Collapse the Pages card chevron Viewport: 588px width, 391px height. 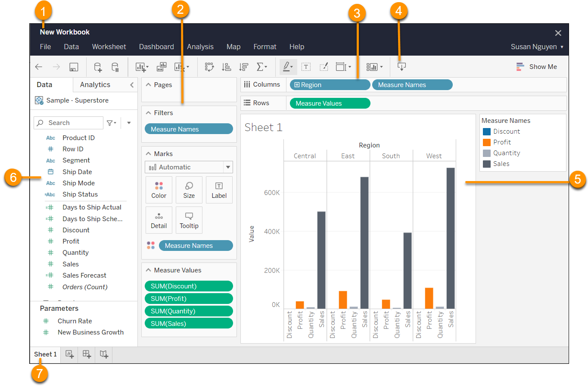coord(148,85)
